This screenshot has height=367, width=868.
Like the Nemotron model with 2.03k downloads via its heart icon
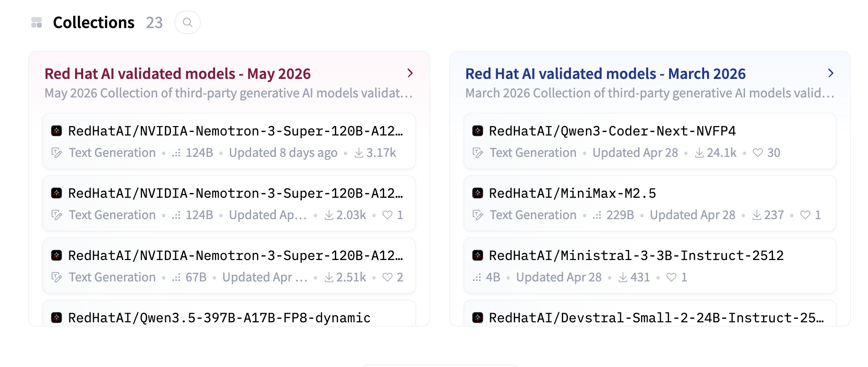(x=387, y=215)
